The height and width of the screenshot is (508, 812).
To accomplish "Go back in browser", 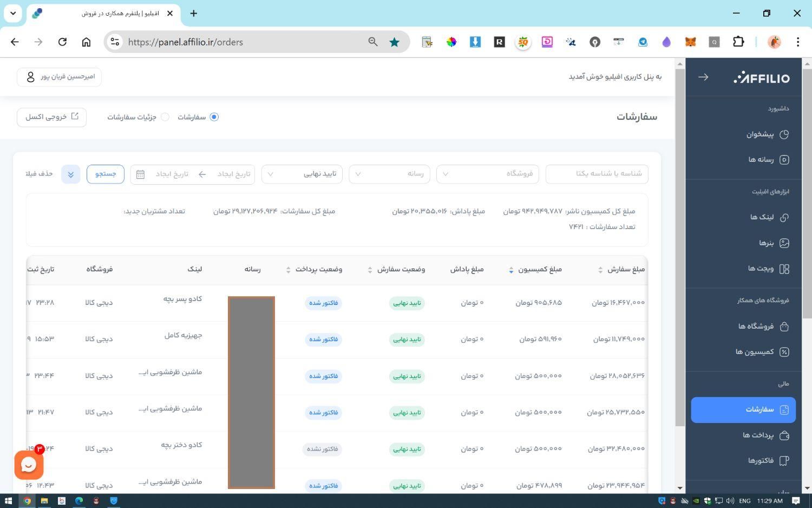I will pos(15,42).
